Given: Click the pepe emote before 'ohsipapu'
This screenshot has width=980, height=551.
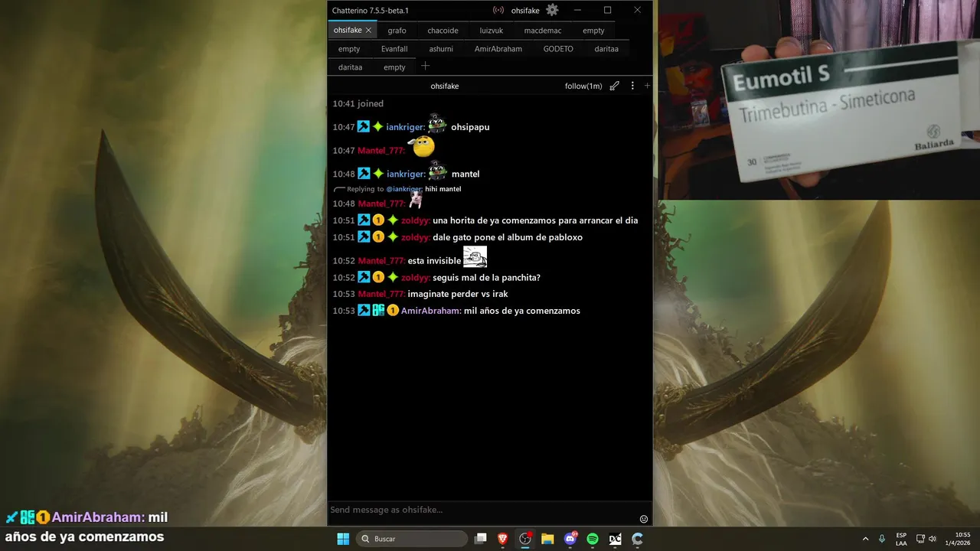Looking at the screenshot, I should point(437,125).
